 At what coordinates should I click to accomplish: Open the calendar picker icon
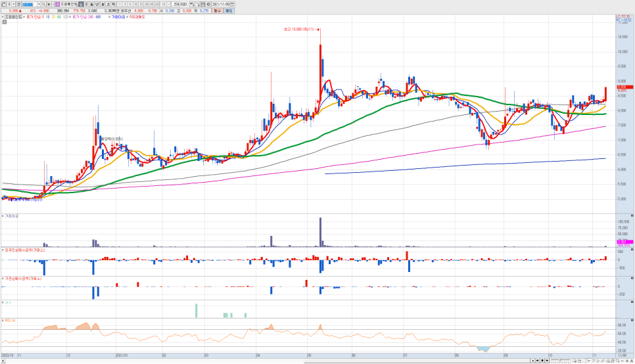pyautogui.click(x=232, y=4)
